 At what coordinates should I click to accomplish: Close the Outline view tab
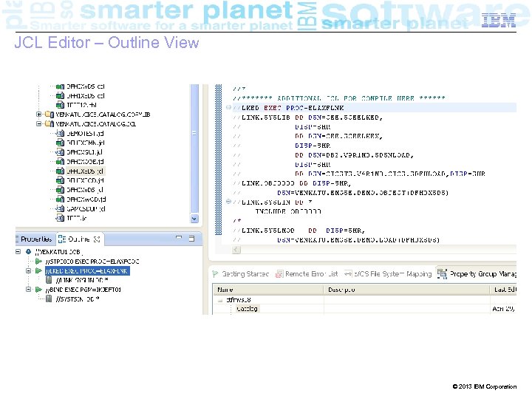(97, 239)
